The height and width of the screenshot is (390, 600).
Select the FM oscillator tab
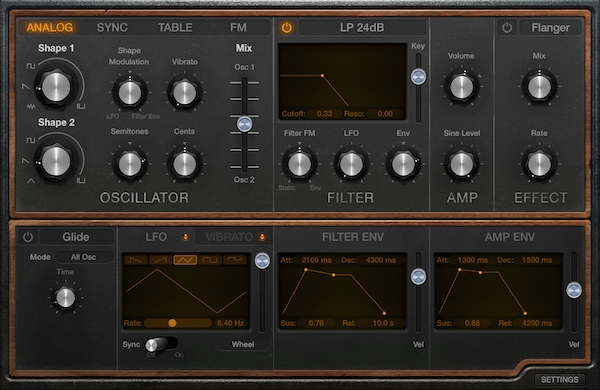pyautogui.click(x=238, y=28)
